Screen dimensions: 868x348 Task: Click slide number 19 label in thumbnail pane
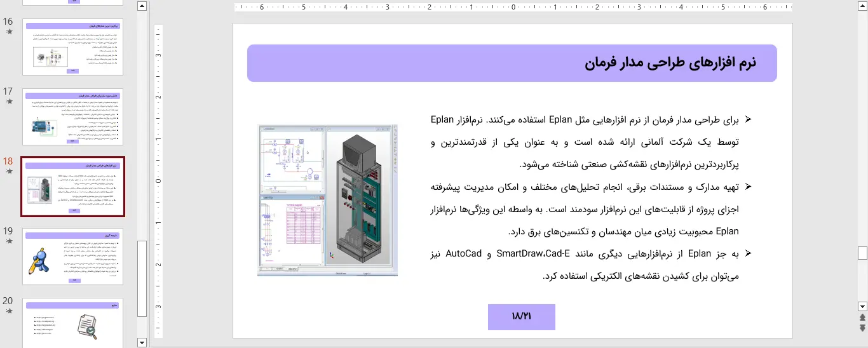tap(8, 231)
